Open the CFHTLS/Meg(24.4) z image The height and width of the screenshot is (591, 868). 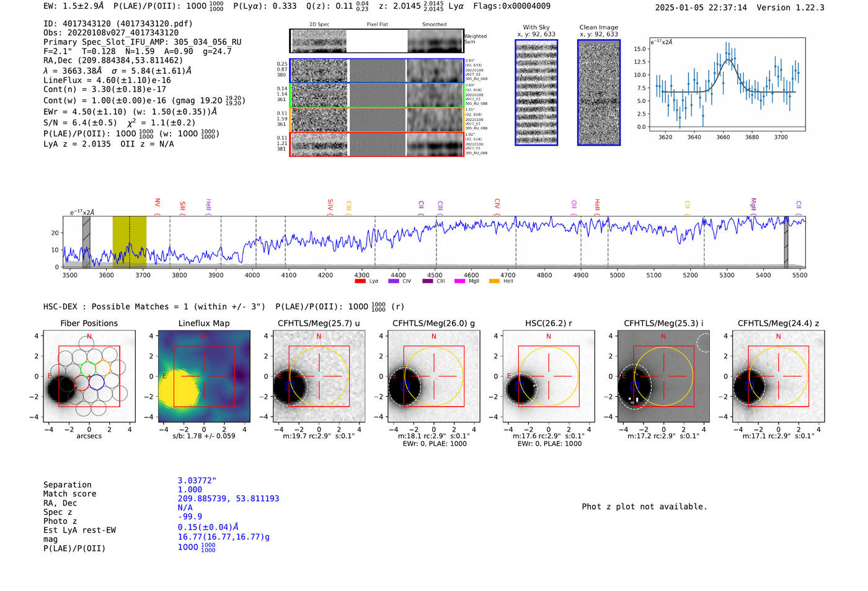coord(779,376)
